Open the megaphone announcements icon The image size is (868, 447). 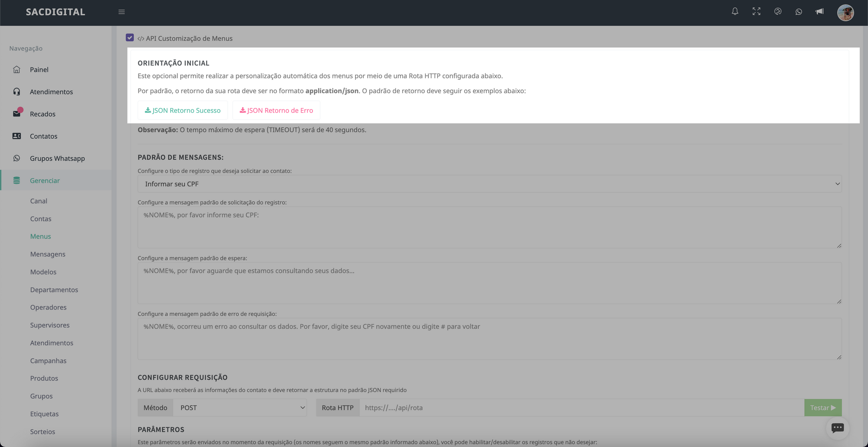[819, 12]
